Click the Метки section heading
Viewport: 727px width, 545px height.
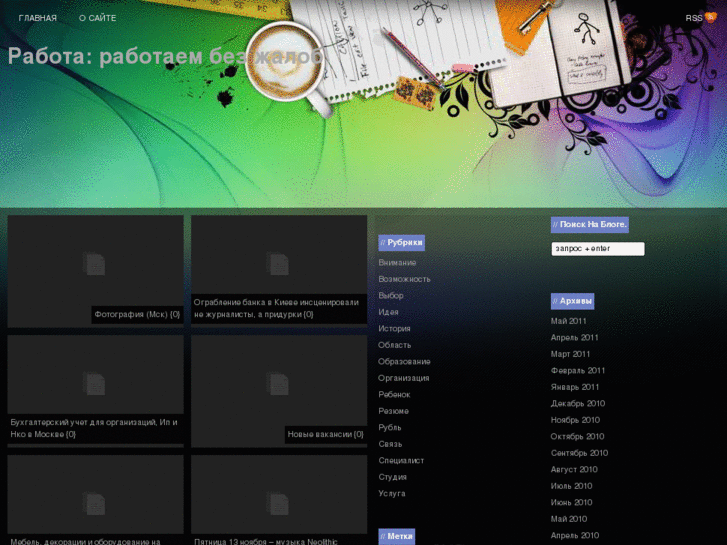[397, 537]
